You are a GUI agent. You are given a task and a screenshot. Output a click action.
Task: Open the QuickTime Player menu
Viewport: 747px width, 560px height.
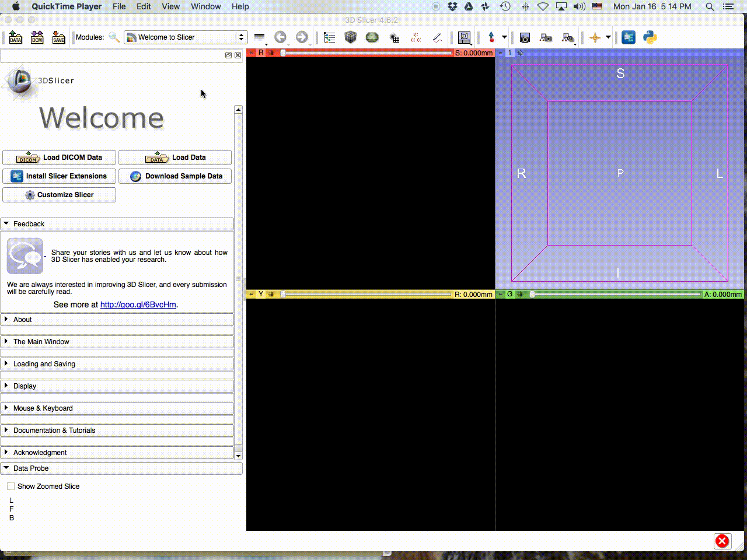click(x=67, y=6)
